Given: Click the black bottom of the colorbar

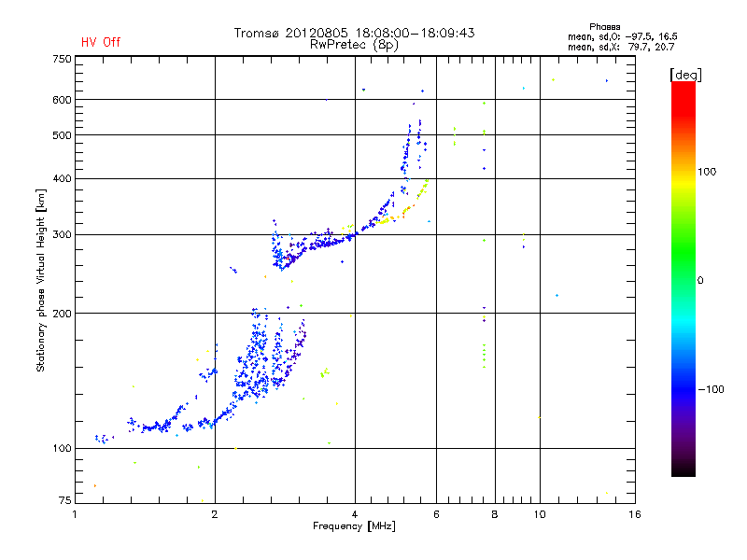Looking at the screenshot, I should point(684,469).
